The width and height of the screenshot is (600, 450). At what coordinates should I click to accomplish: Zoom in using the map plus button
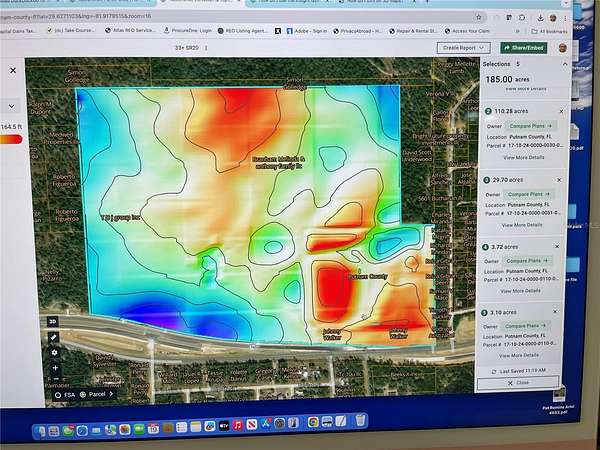pyautogui.click(x=54, y=367)
